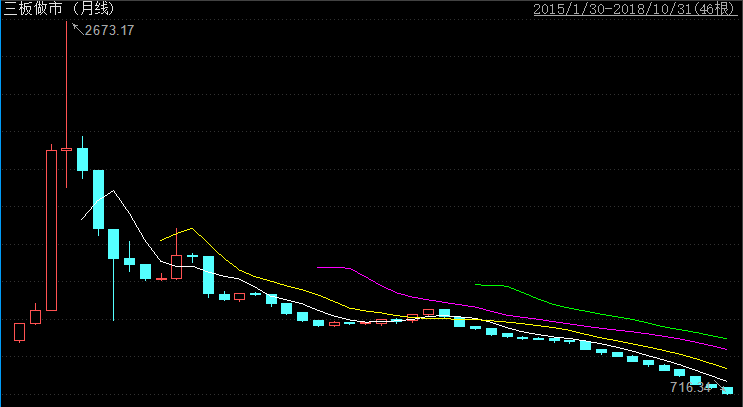The width and height of the screenshot is (743, 407).
Task: Click the peak of the white moving average line
Action: coord(113,190)
